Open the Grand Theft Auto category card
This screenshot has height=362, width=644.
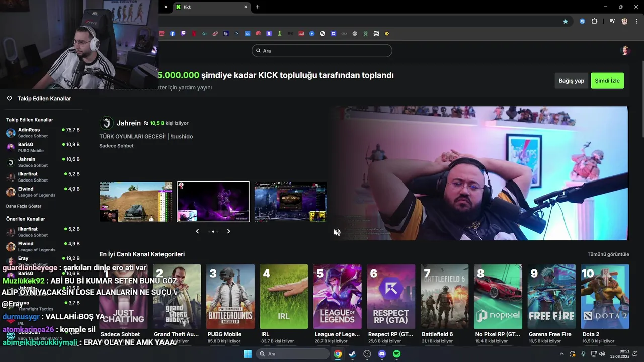[177, 297]
